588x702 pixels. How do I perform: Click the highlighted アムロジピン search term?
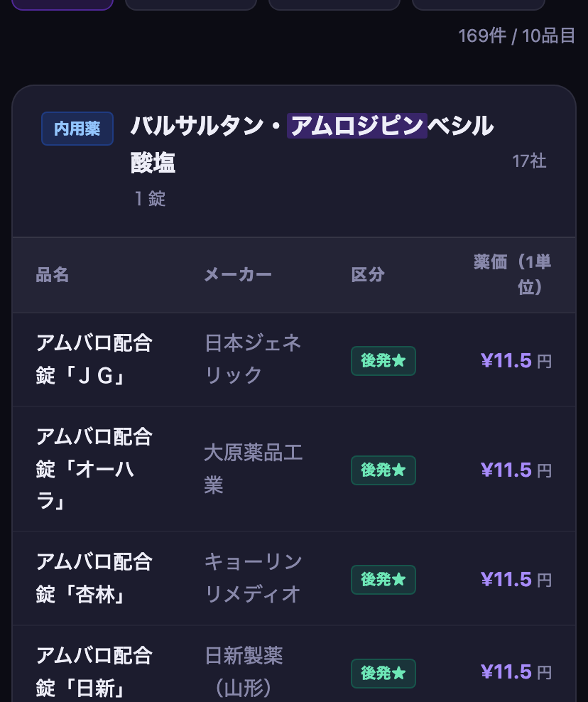[357, 126]
